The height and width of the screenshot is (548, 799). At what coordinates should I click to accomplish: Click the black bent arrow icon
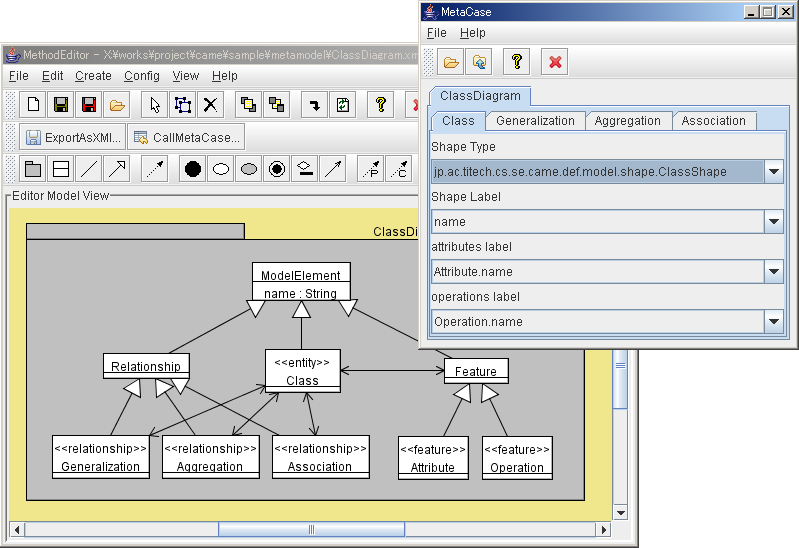tap(315, 105)
